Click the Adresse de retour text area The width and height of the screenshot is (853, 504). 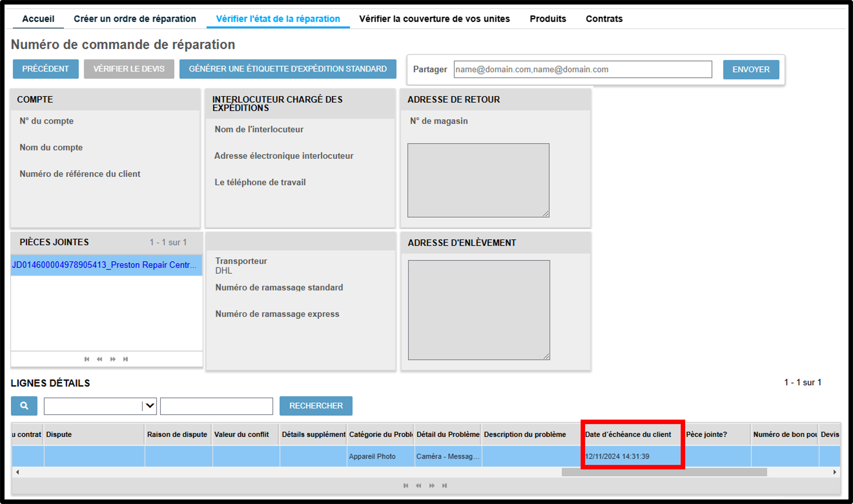478,180
